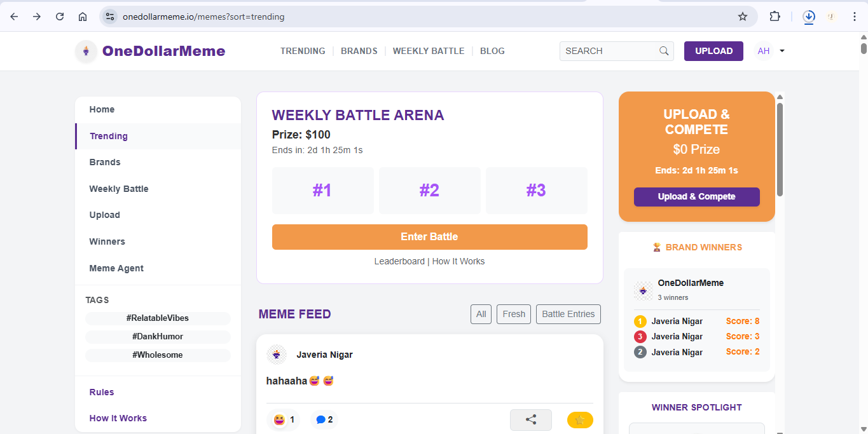This screenshot has height=434, width=868.
Task: Open the Chrome three-dot menu
Action: point(854,17)
